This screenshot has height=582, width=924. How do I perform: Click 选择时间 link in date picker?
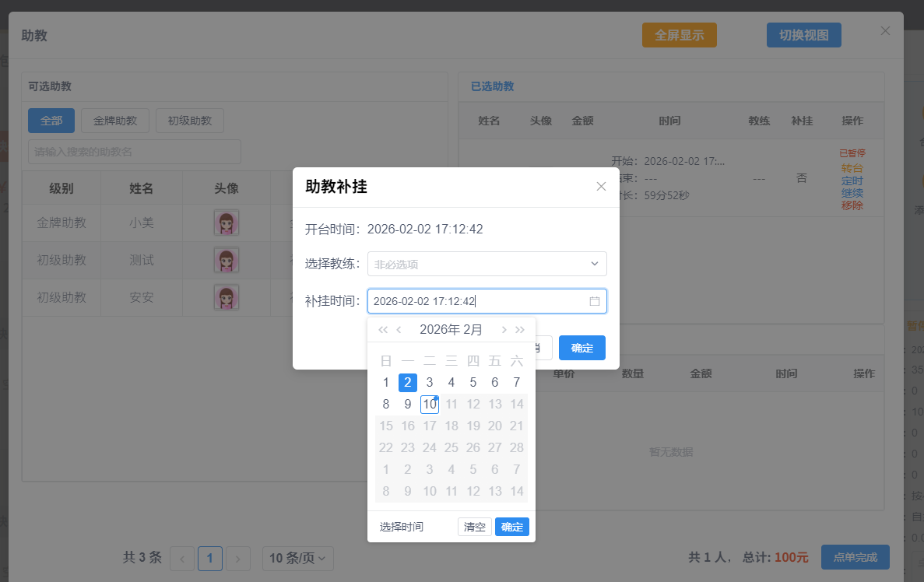(x=402, y=527)
